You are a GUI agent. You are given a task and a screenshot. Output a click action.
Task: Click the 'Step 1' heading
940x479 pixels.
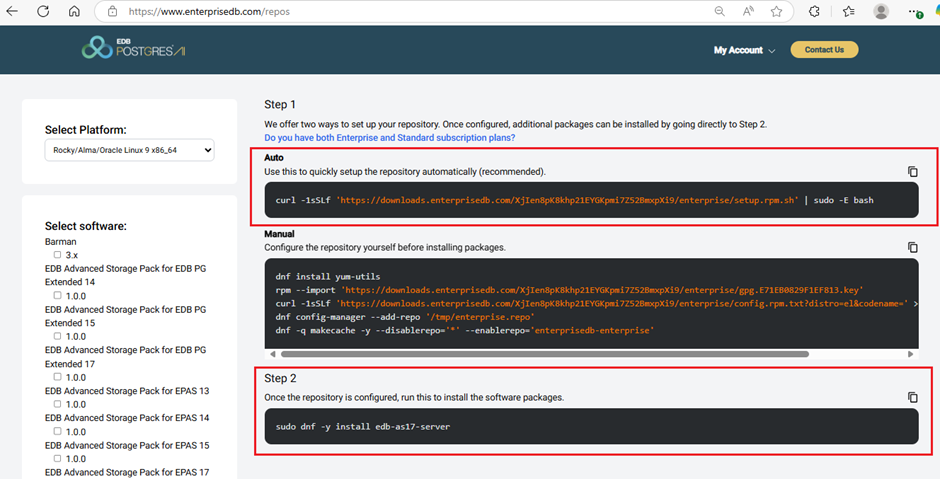click(x=280, y=104)
